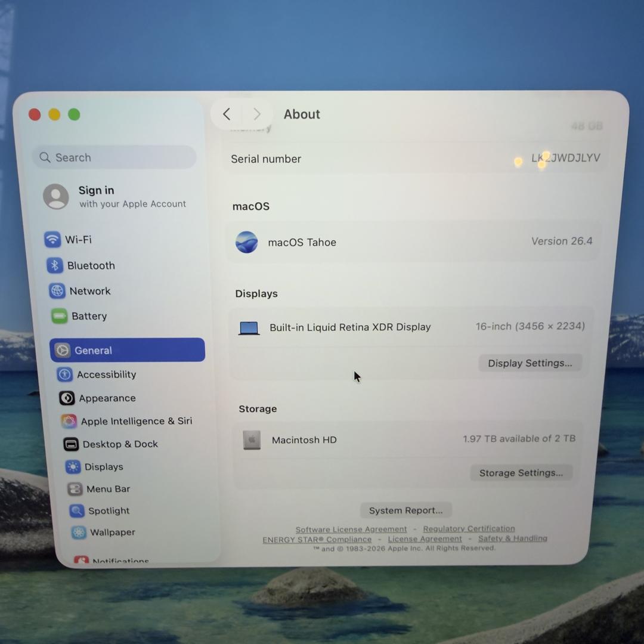Image resolution: width=644 pixels, height=644 pixels.
Task: Click the Accessibility icon
Action: pos(64,374)
